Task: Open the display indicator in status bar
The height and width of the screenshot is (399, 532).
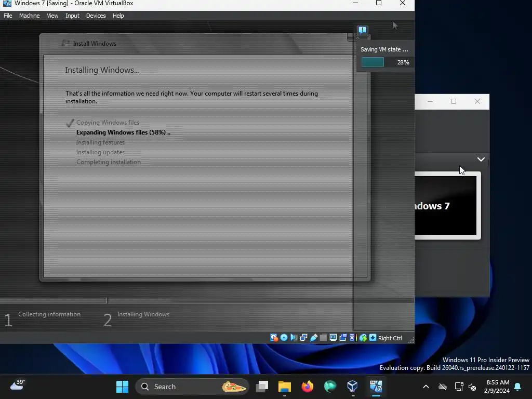Action: point(333,338)
